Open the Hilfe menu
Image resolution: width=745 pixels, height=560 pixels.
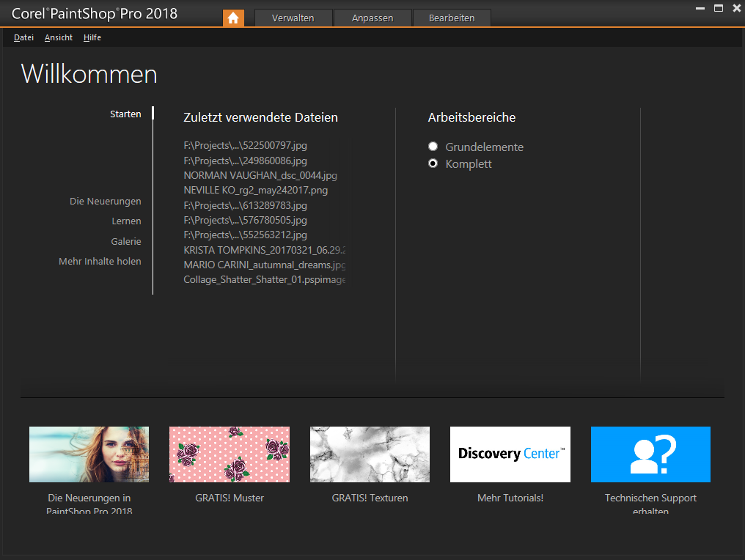(92, 37)
